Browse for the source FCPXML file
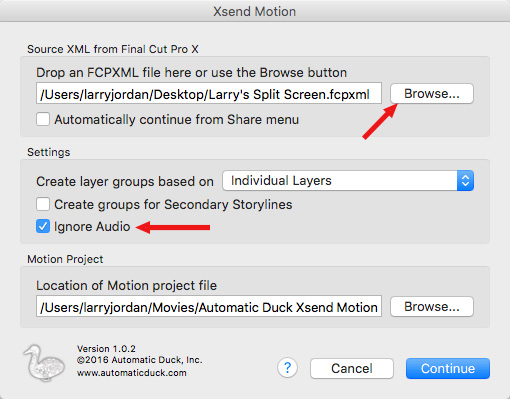The height and width of the screenshot is (399, 510). point(432,94)
